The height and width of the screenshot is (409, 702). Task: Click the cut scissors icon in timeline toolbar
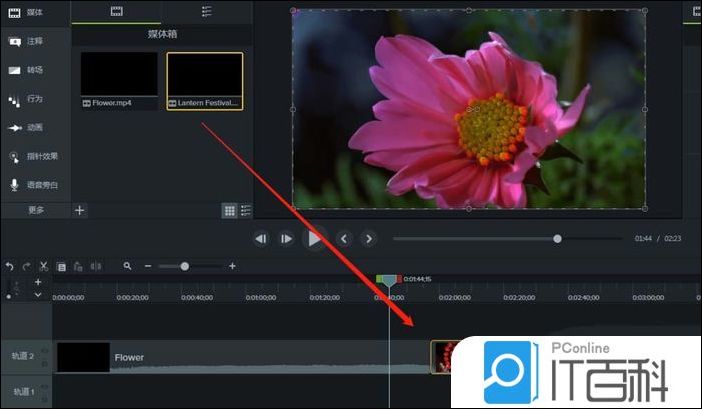pos(44,267)
